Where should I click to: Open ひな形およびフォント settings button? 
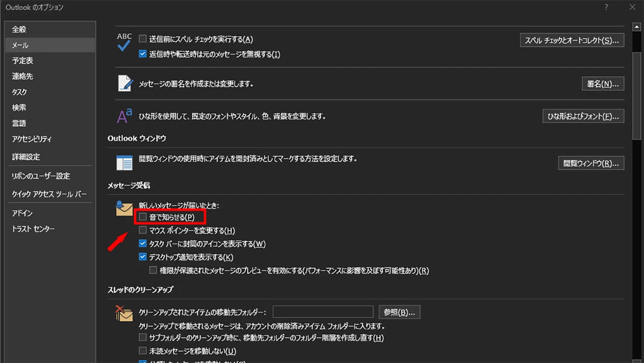coord(583,116)
